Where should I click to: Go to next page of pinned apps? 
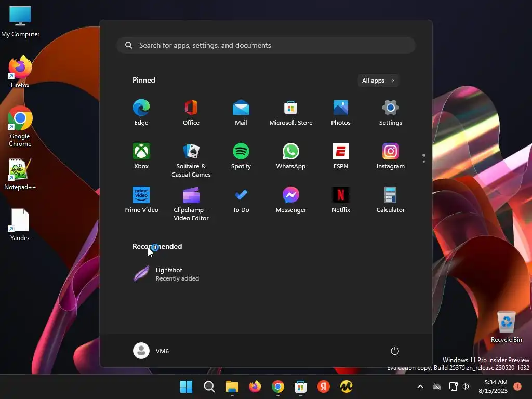tap(424, 162)
